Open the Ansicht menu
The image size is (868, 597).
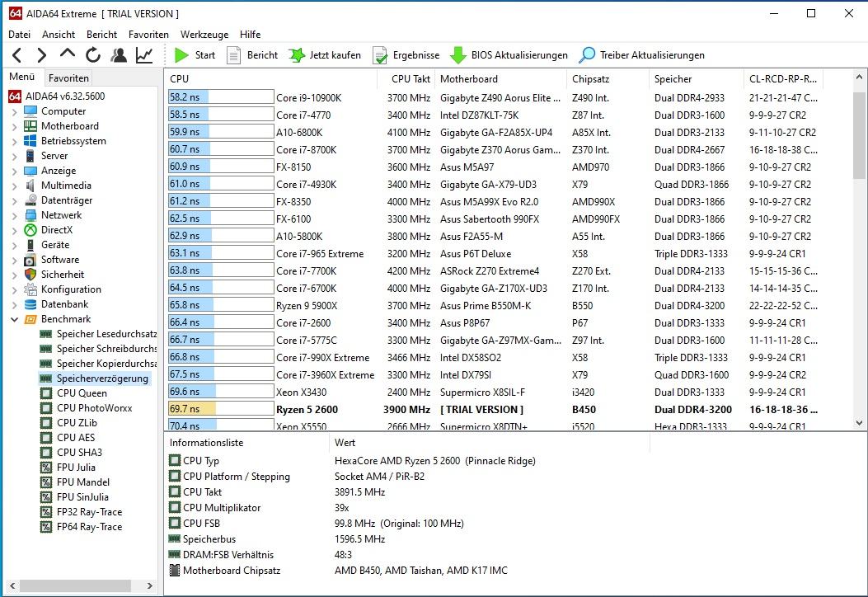59,35
